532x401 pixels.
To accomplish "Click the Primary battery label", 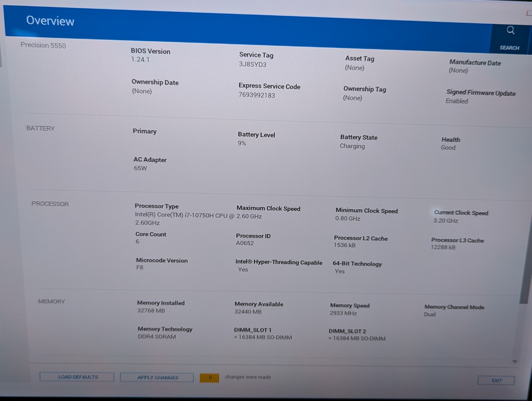I will 145,131.
